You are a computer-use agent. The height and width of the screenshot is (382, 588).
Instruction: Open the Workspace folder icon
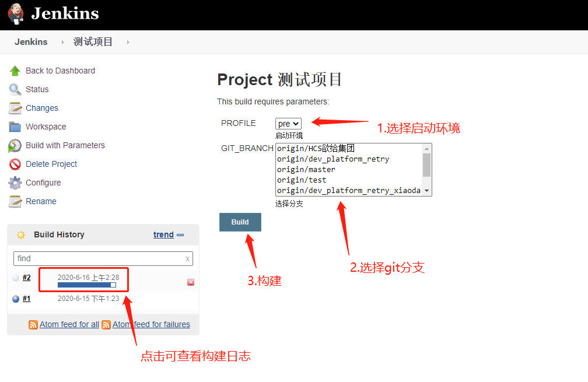(x=16, y=126)
